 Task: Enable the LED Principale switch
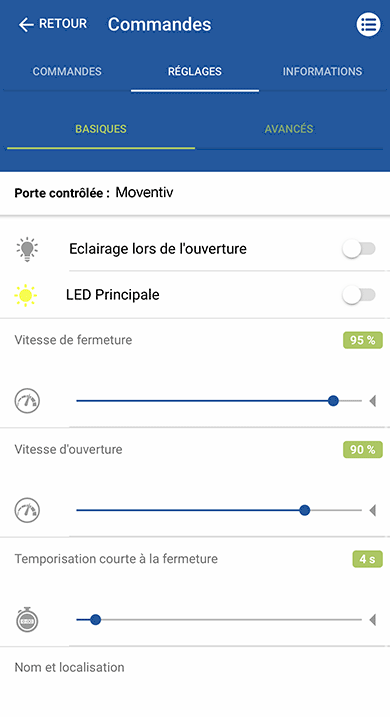tap(359, 295)
